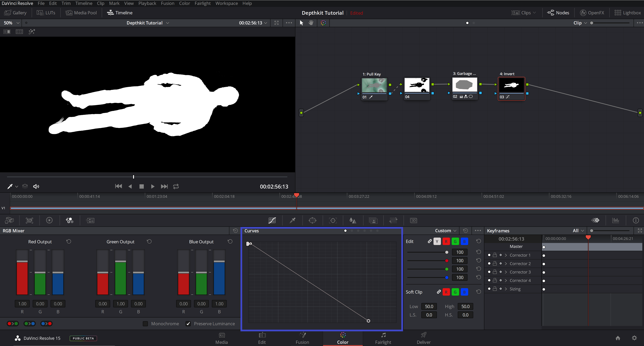Swap red and green channels
The height and width of the screenshot is (346, 644).
(13, 324)
